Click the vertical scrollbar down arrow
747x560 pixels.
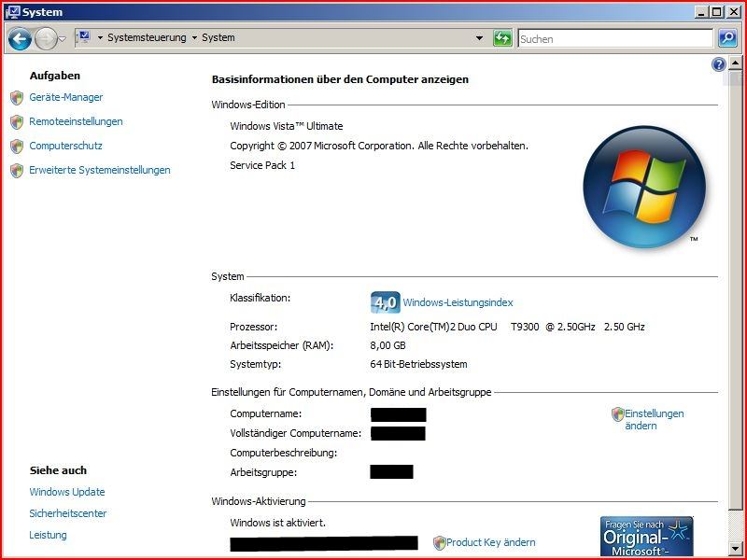(735, 548)
